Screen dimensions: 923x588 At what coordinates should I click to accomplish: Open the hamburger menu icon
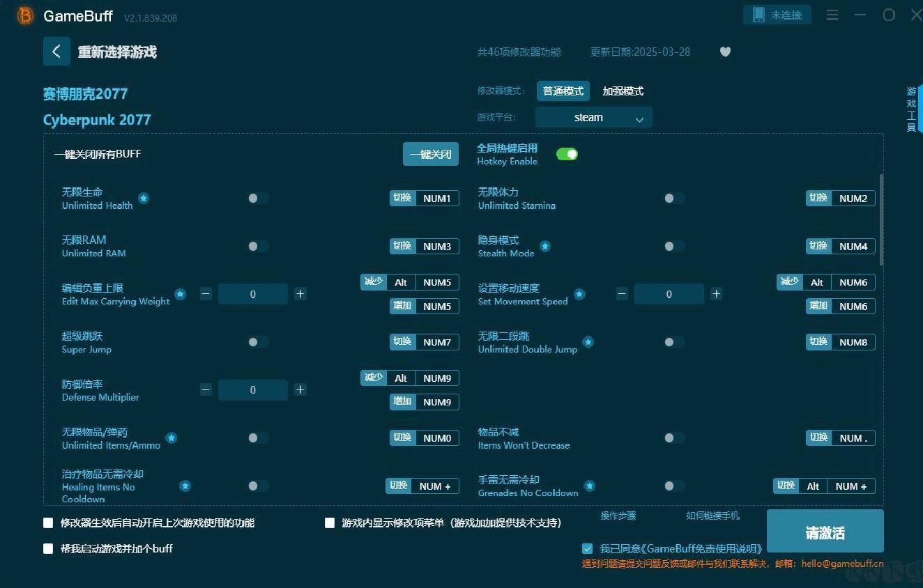click(x=832, y=15)
